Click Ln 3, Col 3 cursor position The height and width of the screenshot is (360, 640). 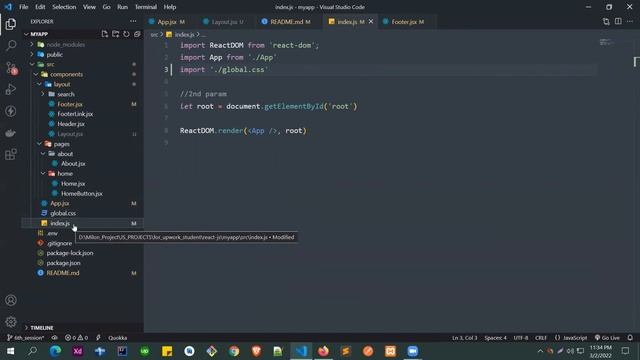pyautogui.click(x=464, y=338)
